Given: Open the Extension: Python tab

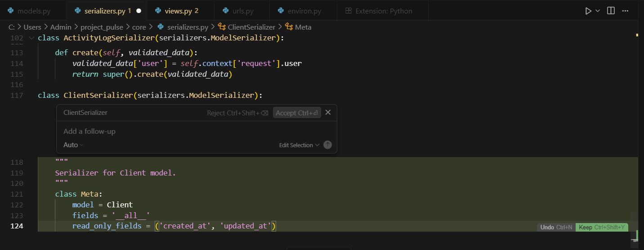Looking at the screenshot, I should (x=384, y=11).
